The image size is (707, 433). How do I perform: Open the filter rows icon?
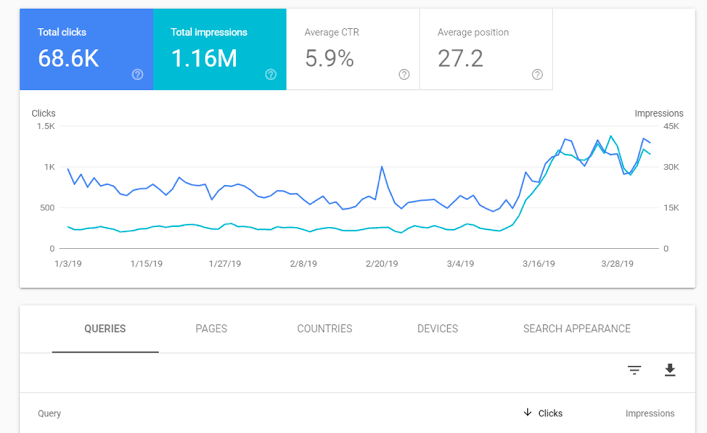click(634, 370)
